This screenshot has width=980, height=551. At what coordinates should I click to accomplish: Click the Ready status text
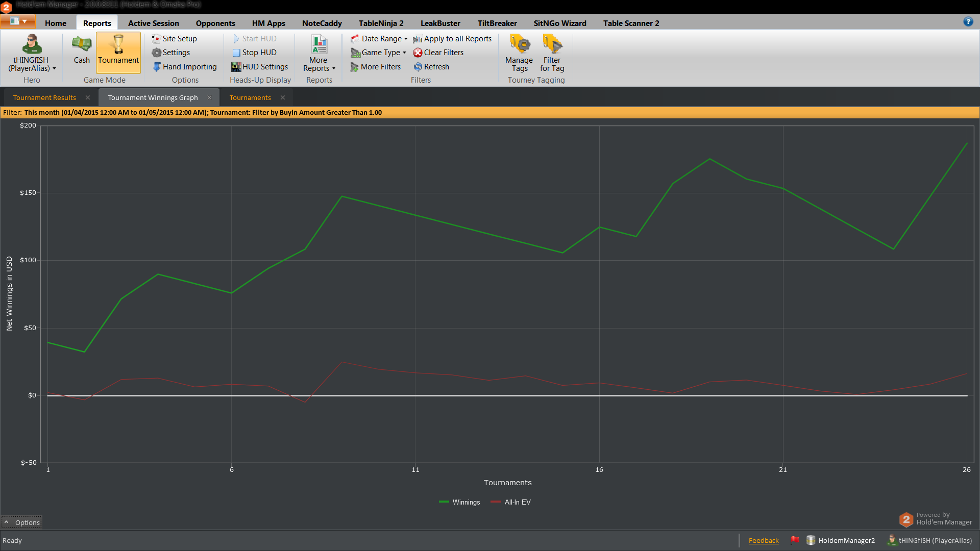[x=12, y=541]
